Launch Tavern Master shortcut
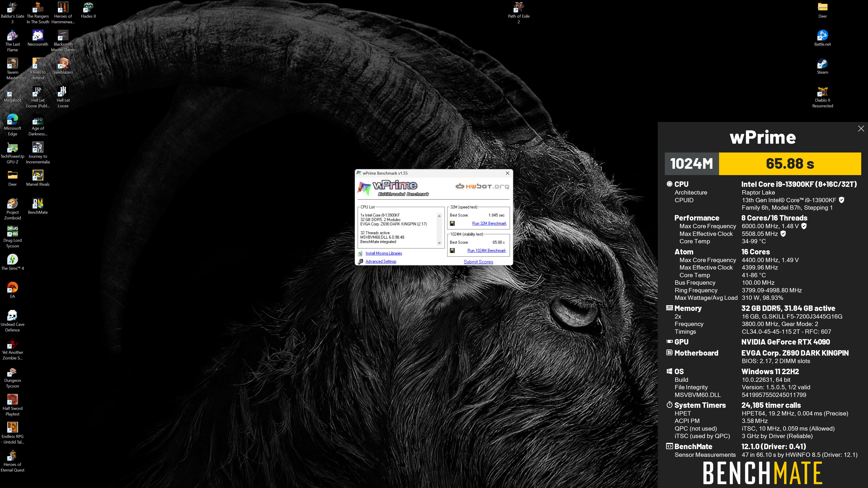 12,69
